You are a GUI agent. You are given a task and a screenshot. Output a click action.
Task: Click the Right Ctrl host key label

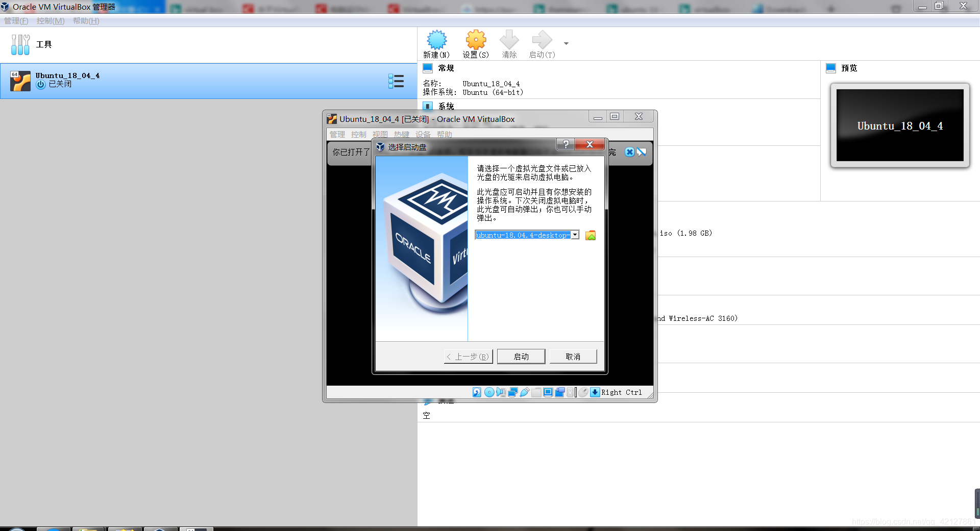(622, 392)
